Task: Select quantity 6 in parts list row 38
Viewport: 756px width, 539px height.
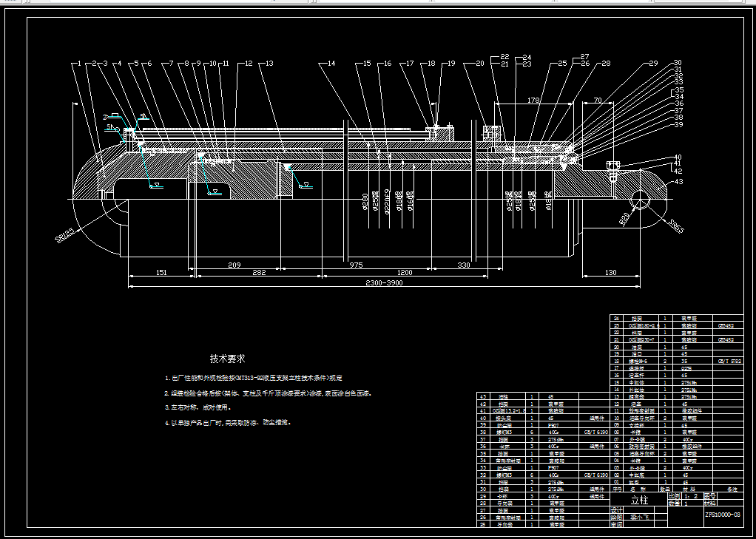Action: click(531, 433)
